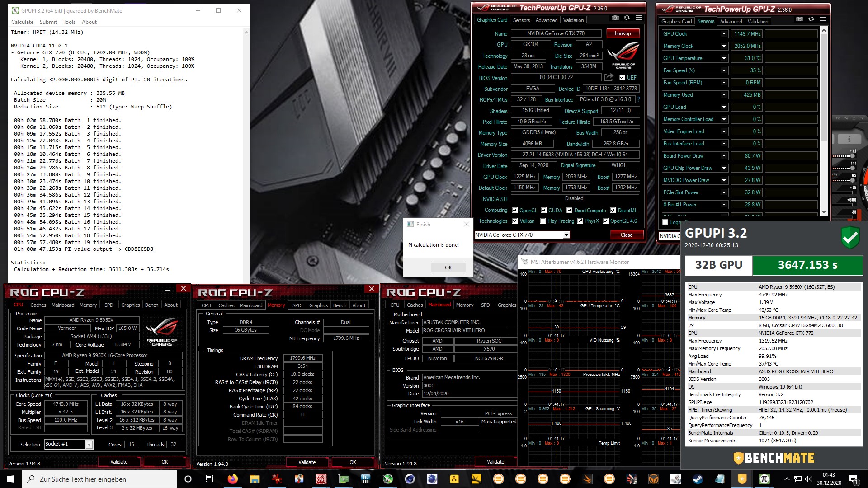
Task: Click the green shield checkmark in BenchMate panel
Action: point(850,238)
